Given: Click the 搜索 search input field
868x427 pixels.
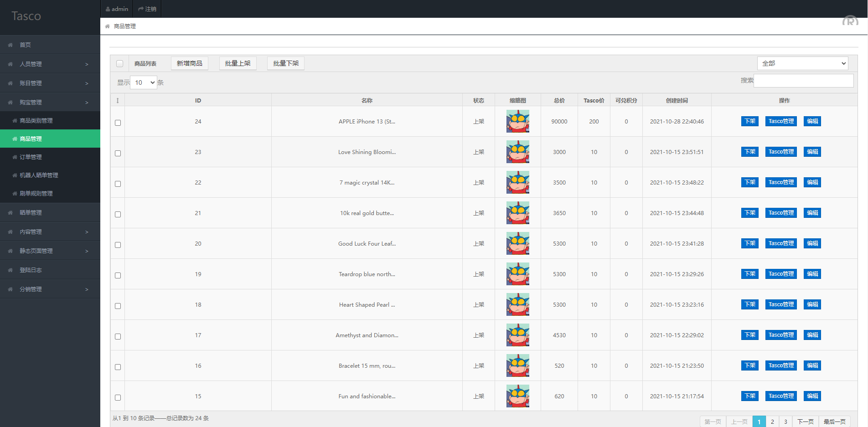Looking at the screenshot, I should tap(803, 81).
